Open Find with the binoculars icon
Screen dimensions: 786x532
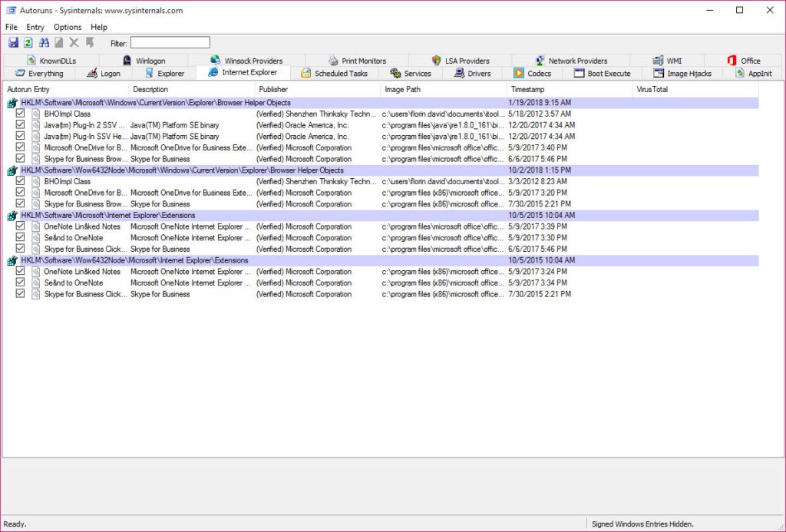[44, 43]
